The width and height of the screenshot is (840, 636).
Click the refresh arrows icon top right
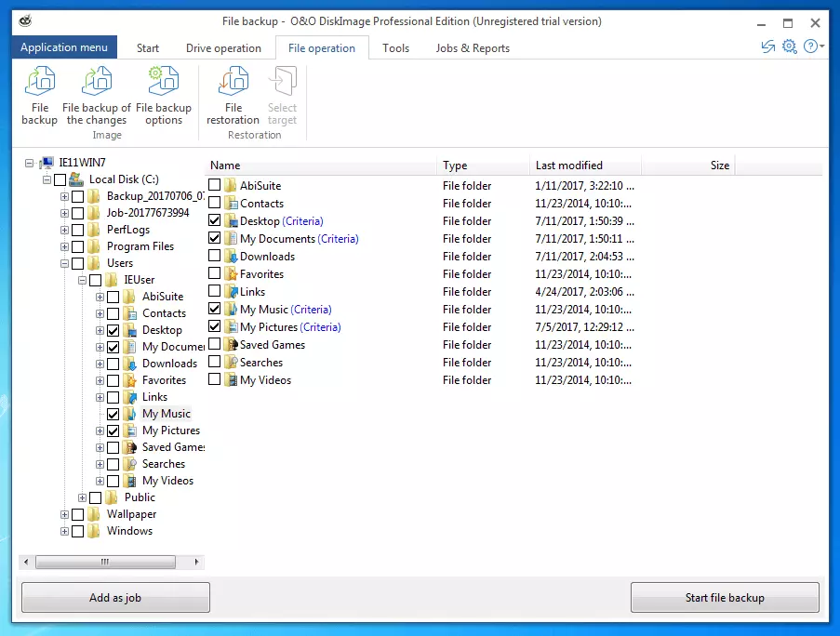tap(767, 46)
